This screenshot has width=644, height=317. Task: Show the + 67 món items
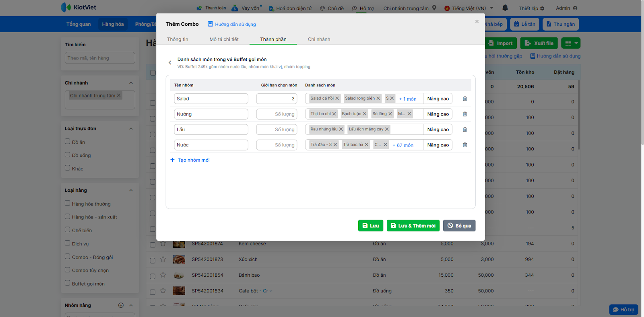pyautogui.click(x=403, y=145)
